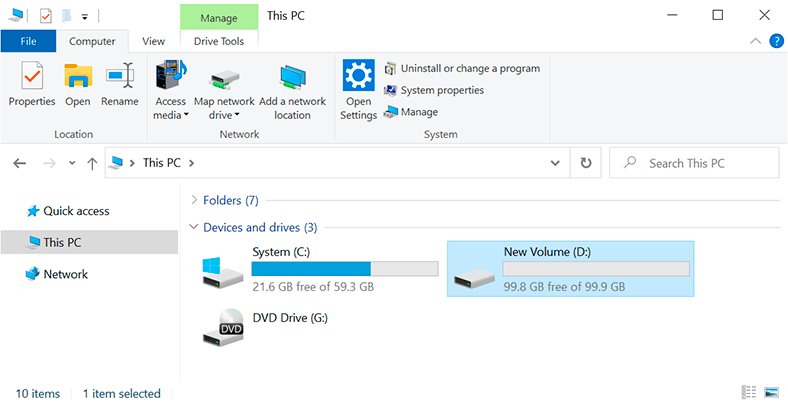Screen dimensions: 788x405
Task: Click the 1 item selected text
Action: tap(122, 393)
